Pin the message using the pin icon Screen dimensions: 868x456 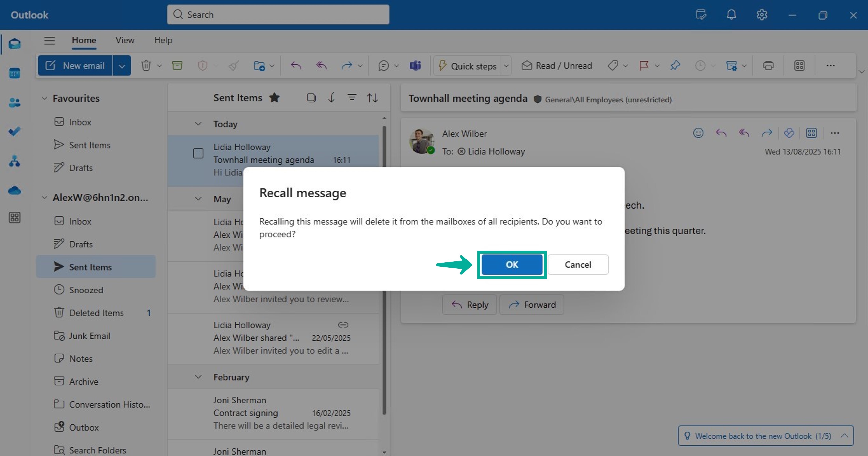point(675,65)
